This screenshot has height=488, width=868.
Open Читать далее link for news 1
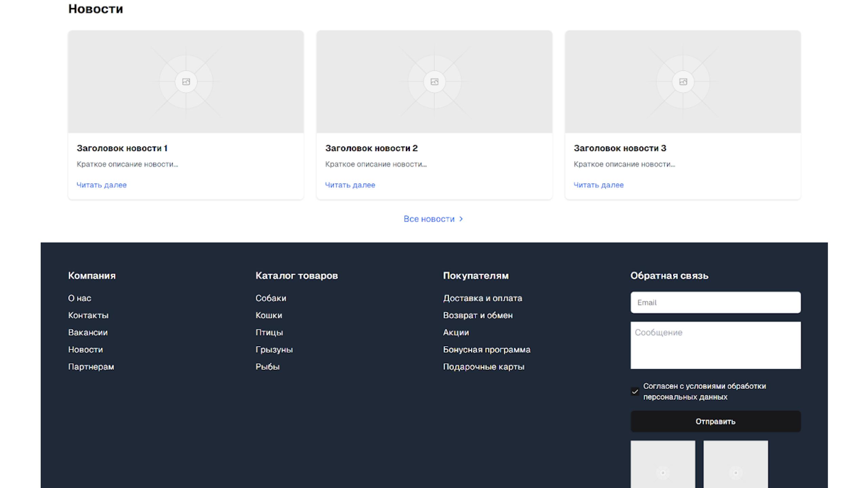pyautogui.click(x=101, y=185)
